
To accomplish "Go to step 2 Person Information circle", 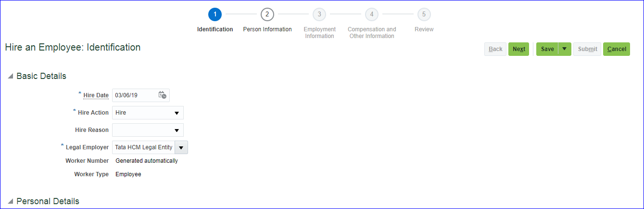I will pos(267,14).
